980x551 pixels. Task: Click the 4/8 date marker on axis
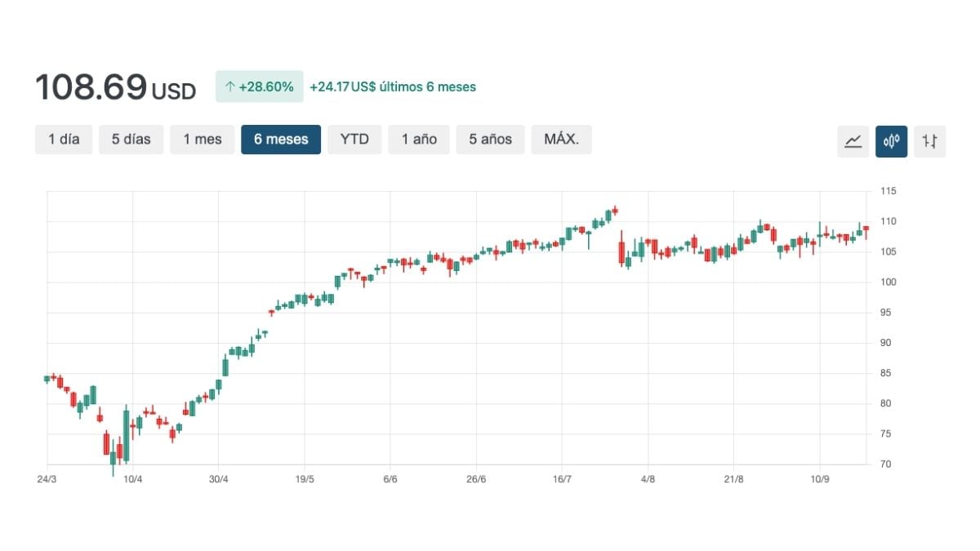pyautogui.click(x=648, y=479)
